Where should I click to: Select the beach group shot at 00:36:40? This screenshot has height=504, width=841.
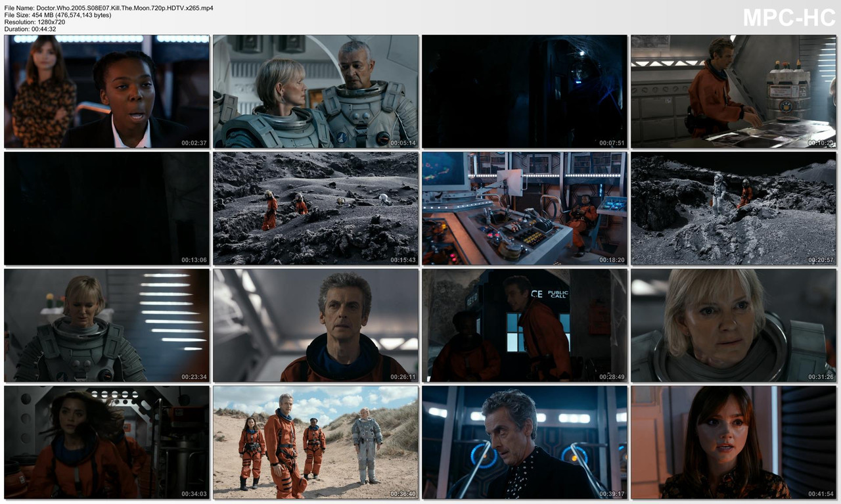(314, 442)
